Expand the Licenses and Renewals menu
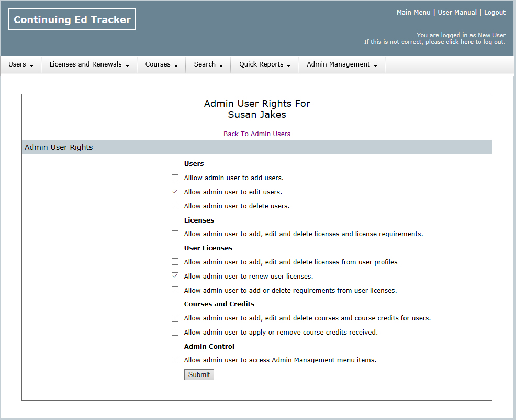Screen dimensions: 516x420 (x=89, y=64)
